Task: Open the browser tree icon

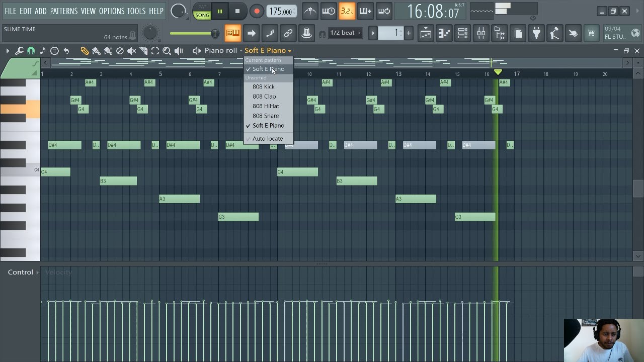Action: [500, 33]
